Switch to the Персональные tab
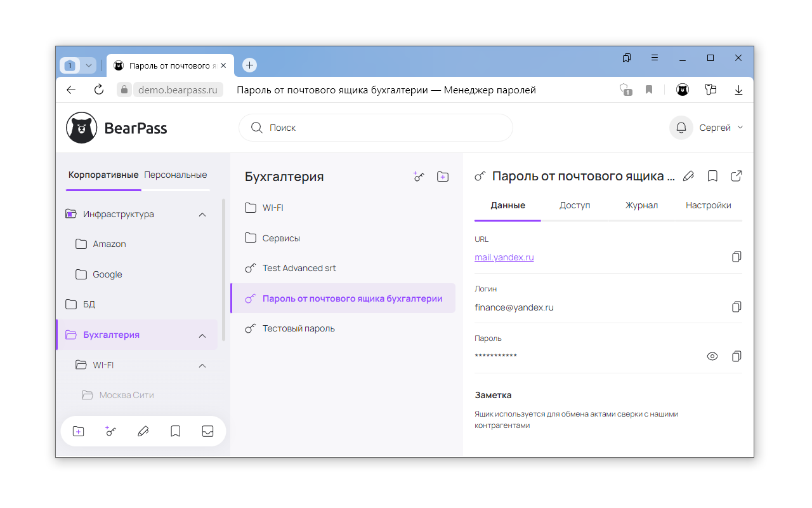 pos(176,175)
